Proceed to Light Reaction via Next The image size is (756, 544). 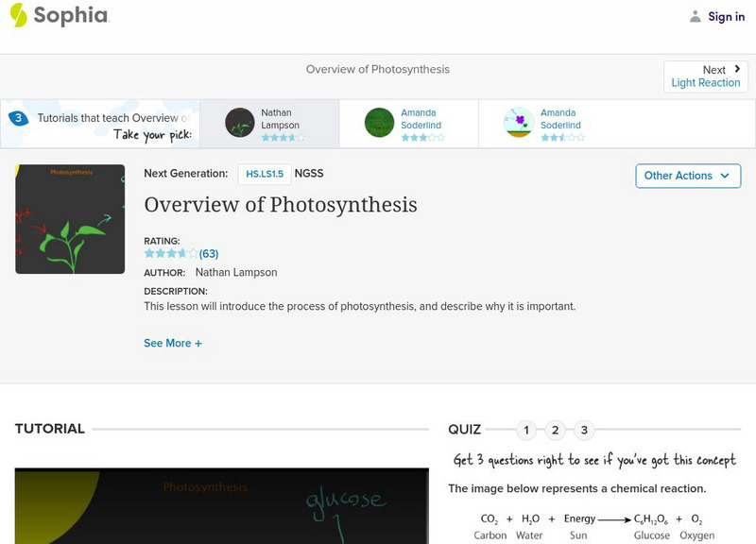[707, 76]
